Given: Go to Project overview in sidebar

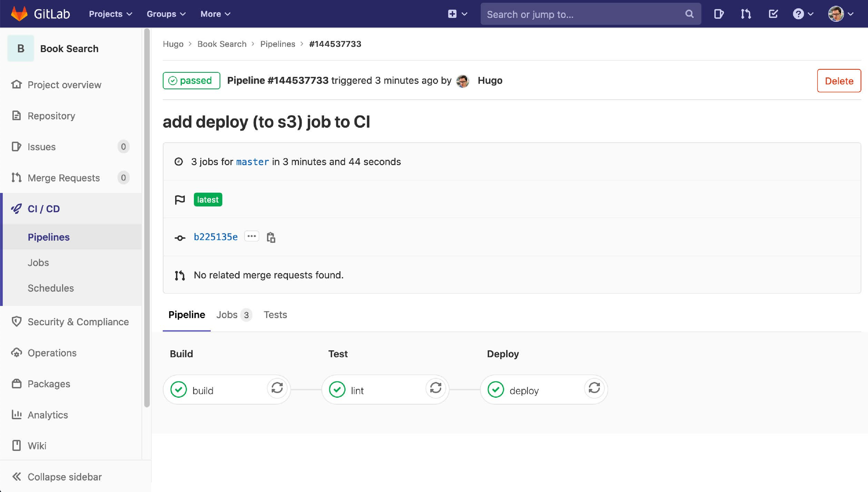Looking at the screenshot, I should click(65, 84).
